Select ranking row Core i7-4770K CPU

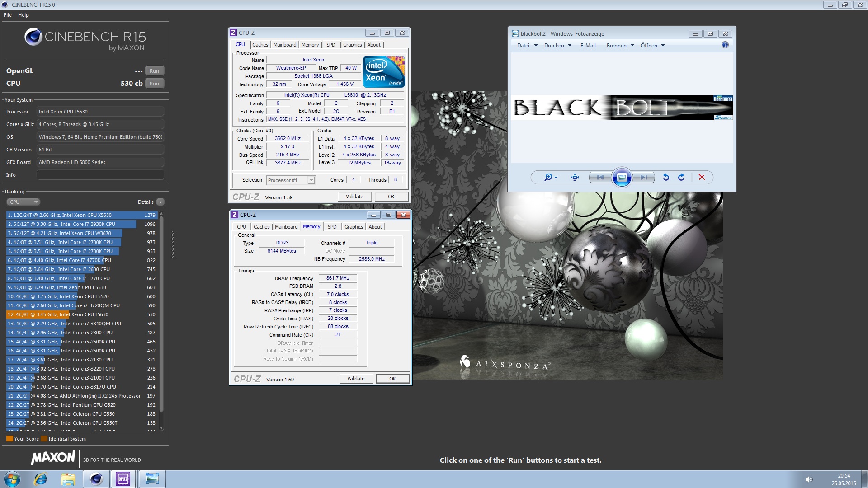coord(81,260)
